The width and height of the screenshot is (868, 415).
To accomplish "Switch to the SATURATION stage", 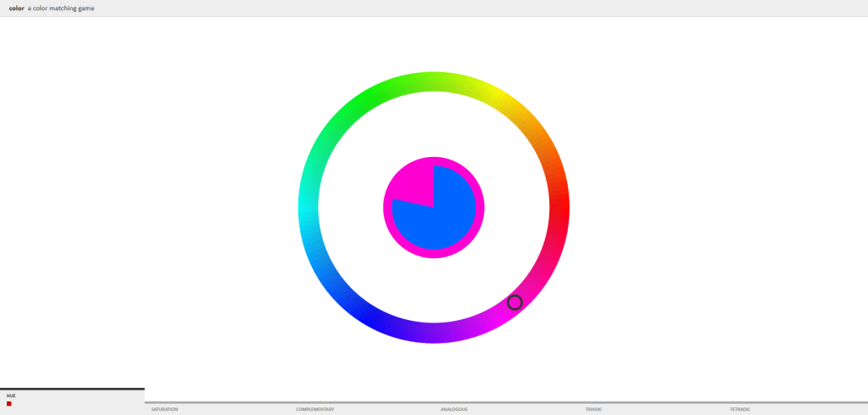I will (x=164, y=409).
